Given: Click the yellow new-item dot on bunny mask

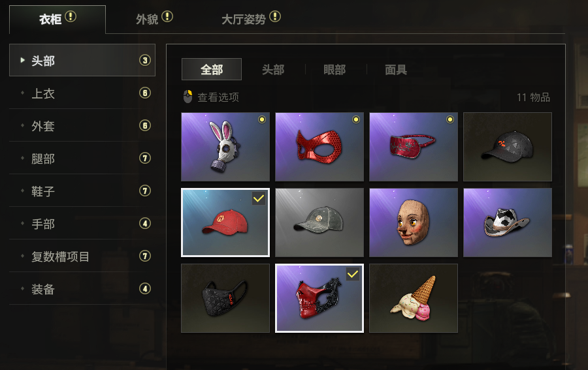Looking at the screenshot, I should tap(262, 119).
